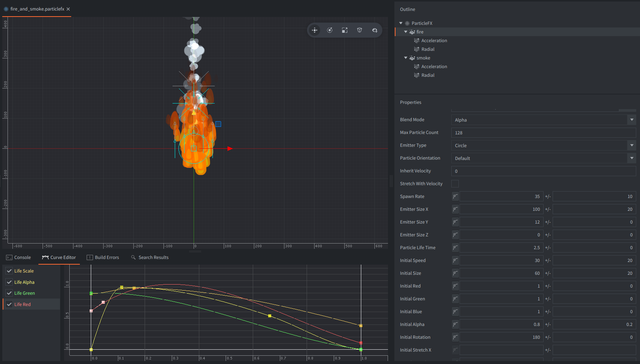Toggle curve mode for Initial Red

pos(455,286)
